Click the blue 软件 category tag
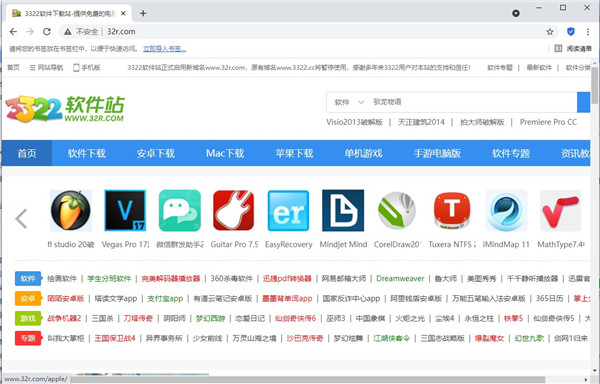The width and height of the screenshot is (600, 384). (x=28, y=278)
